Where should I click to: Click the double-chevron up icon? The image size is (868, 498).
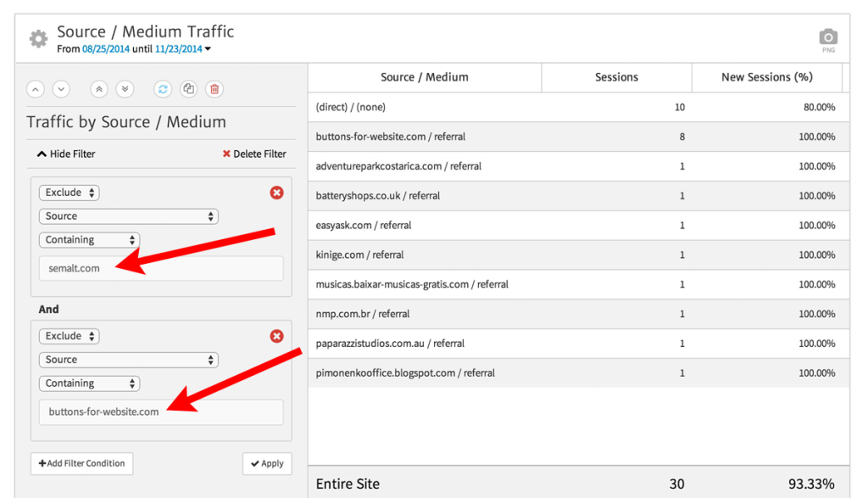point(100,89)
